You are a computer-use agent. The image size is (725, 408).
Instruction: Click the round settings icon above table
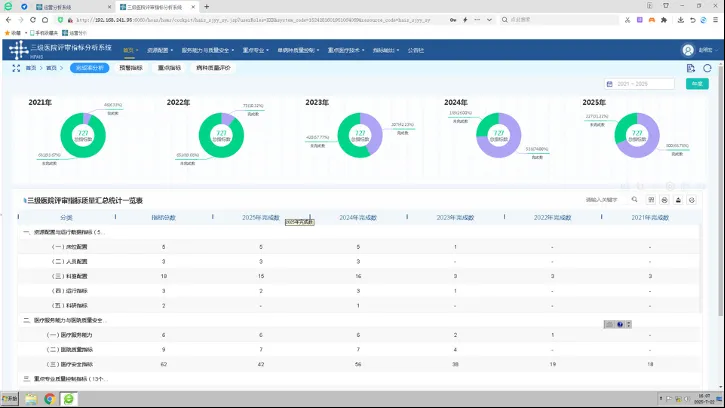(x=692, y=200)
